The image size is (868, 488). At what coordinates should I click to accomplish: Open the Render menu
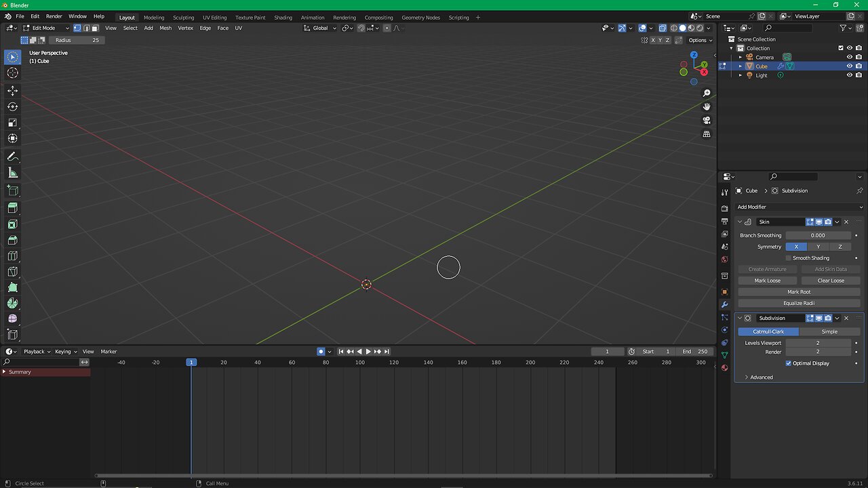coord(54,16)
